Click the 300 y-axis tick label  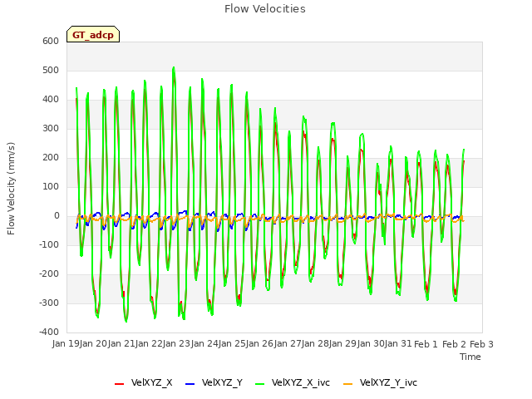(51, 129)
